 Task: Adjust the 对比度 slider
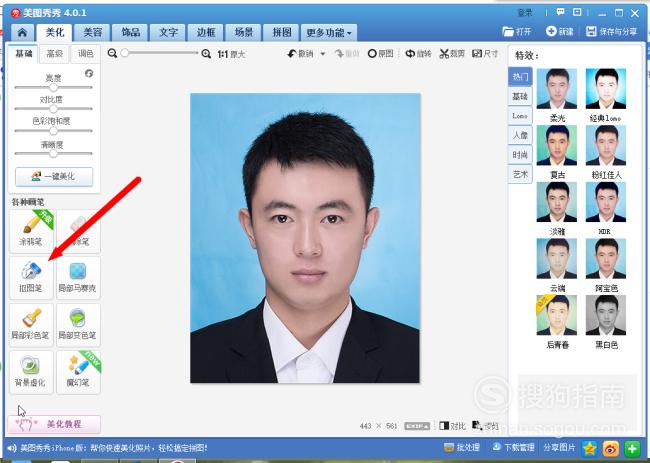tap(53, 109)
